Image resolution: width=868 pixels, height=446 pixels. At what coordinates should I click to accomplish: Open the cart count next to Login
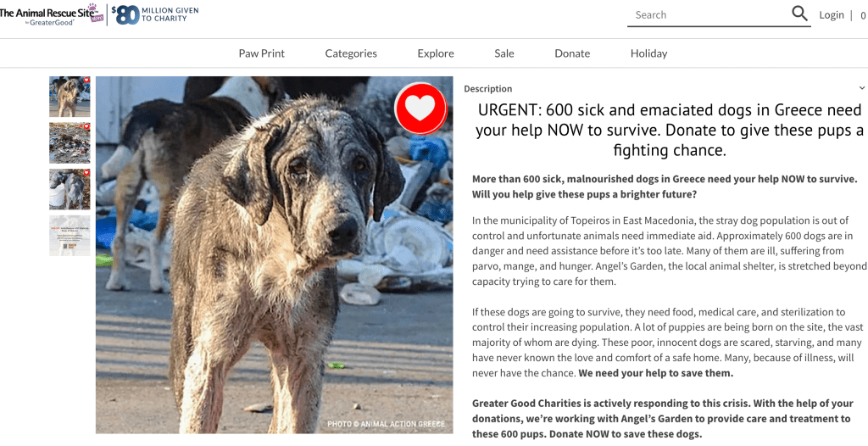[862, 15]
